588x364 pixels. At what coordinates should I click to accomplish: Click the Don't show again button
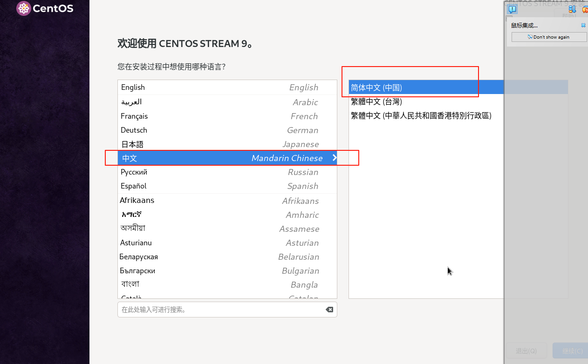click(x=549, y=37)
